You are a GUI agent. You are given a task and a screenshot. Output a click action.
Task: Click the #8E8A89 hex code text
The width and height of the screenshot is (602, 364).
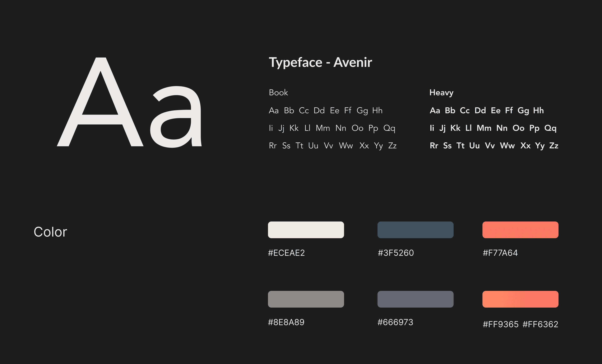click(286, 322)
